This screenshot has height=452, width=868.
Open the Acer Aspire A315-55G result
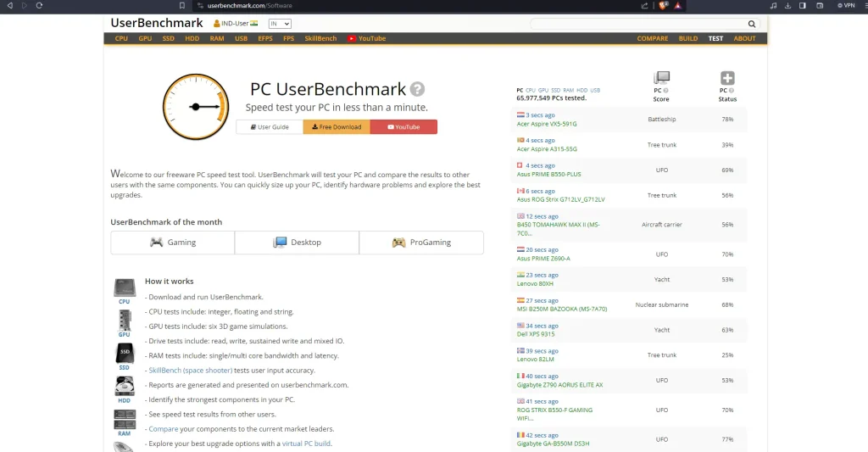click(547, 149)
